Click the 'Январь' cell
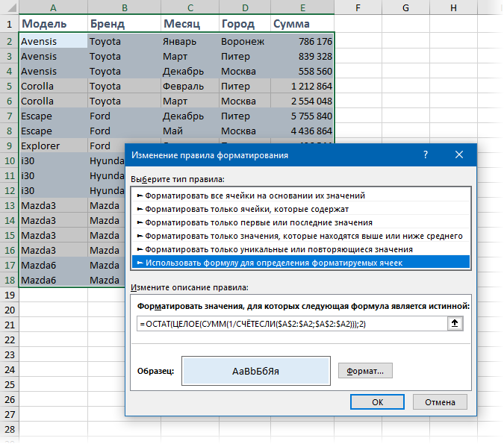Viewport: 504px width, 444px height. point(190,41)
